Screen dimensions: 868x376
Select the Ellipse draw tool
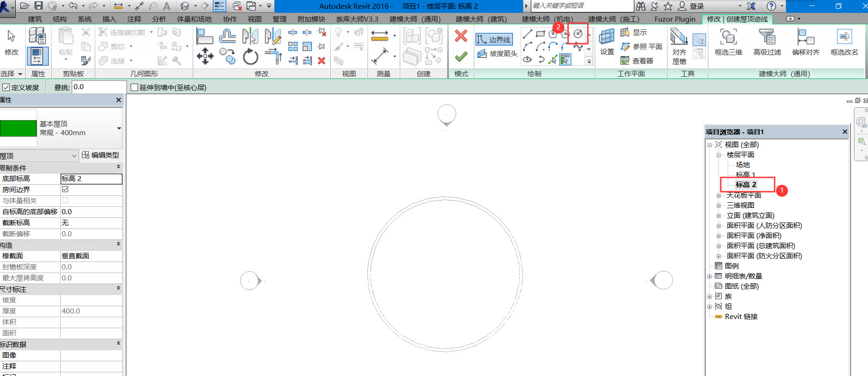pyautogui.click(x=528, y=59)
